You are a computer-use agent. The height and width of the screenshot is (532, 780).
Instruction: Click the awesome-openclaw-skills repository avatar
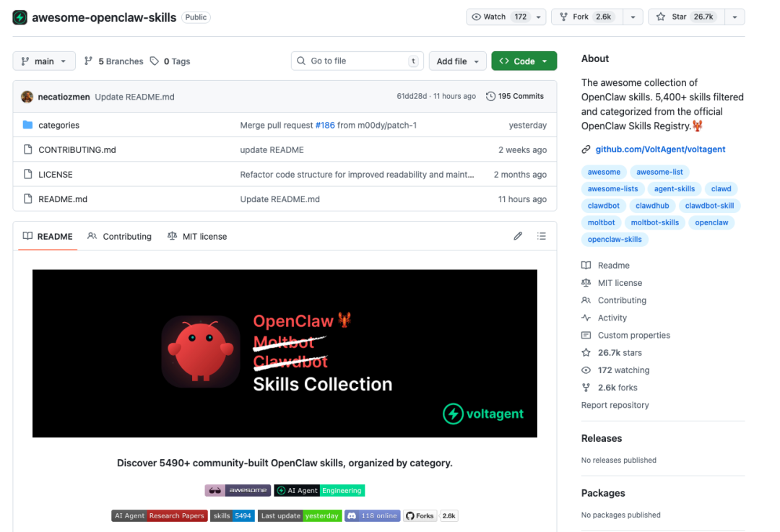pyautogui.click(x=19, y=17)
